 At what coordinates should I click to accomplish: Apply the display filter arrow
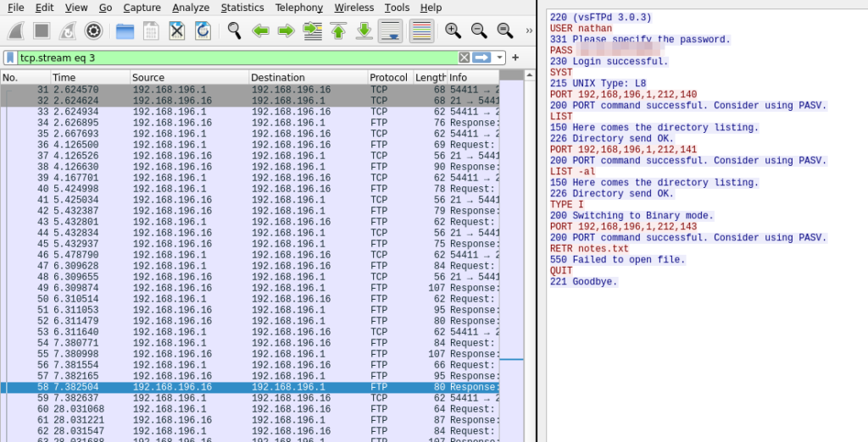(x=481, y=58)
